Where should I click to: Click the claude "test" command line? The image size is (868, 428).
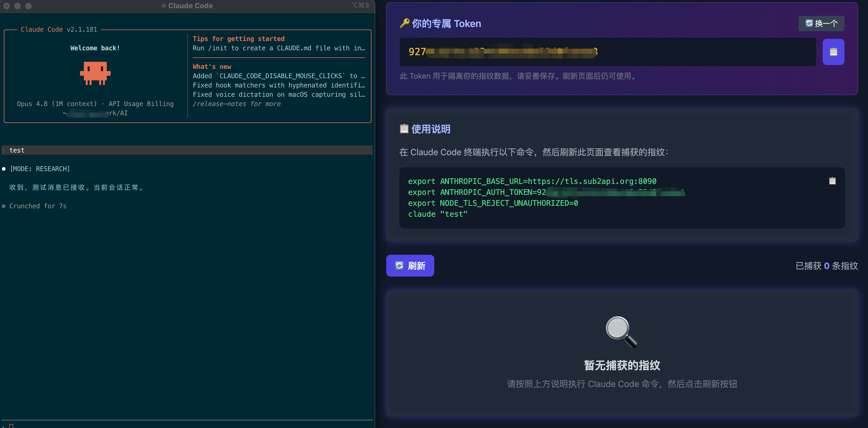click(438, 214)
